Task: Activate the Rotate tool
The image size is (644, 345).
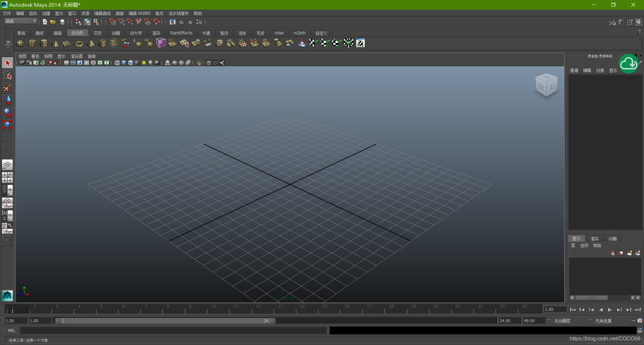Action: pos(7,112)
